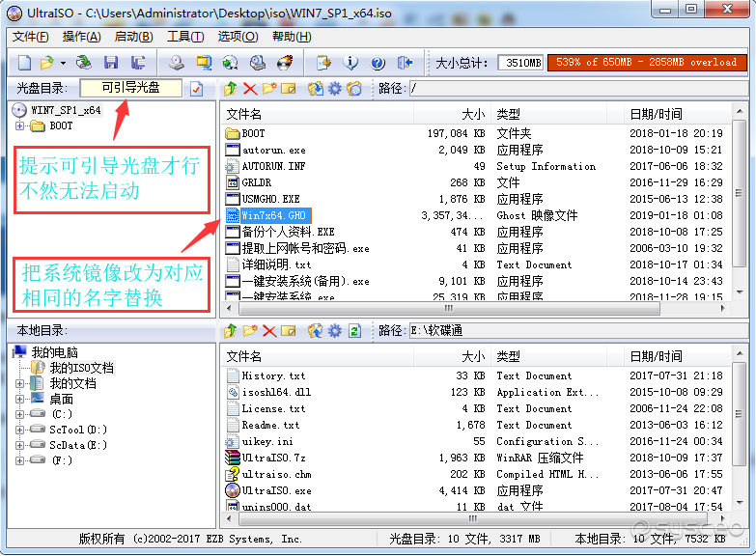The width and height of the screenshot is (756, 556).
Task: Expand the ScData(E:) drive node
Action: pyautogui.click(x=19, y=445)
